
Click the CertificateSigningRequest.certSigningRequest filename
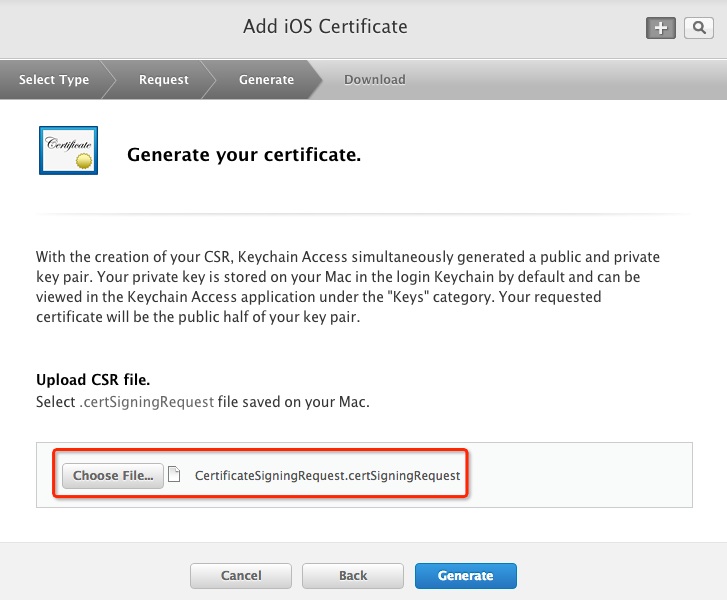coord(327,476)
